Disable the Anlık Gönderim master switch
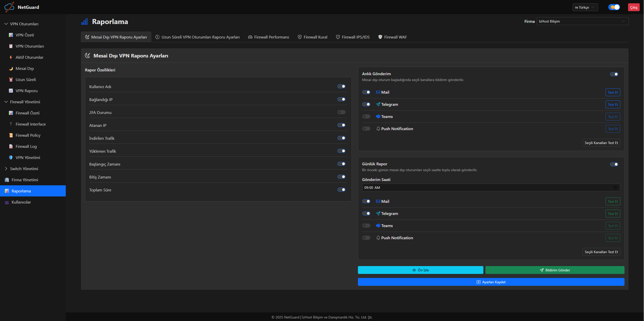 (614, 74)
